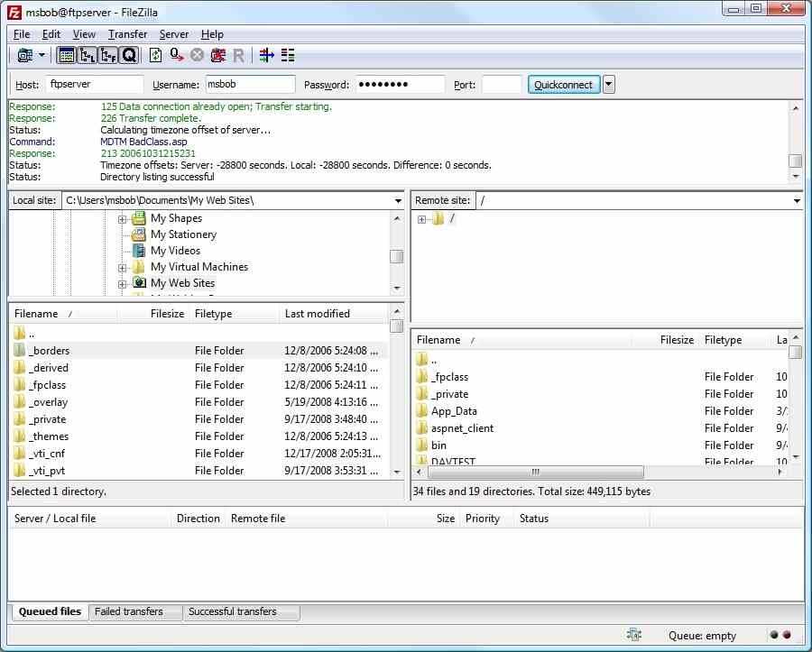
Task: Select the remote aspnet_client folder
Action: [x=601, y=428]
